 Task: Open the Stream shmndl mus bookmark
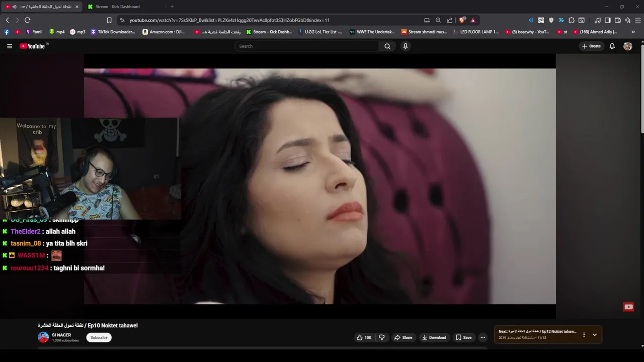tap(424, 32)
